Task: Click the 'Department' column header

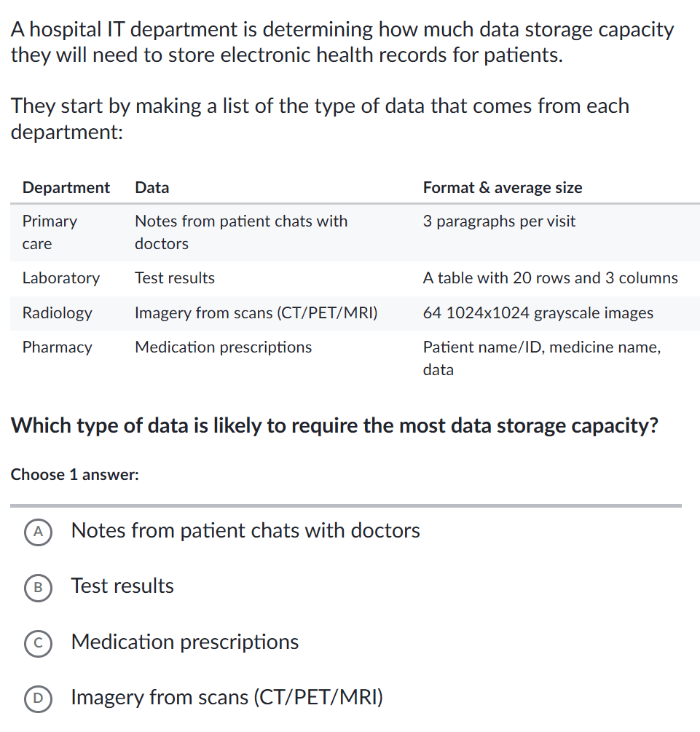Action: (x=66, y=188)
